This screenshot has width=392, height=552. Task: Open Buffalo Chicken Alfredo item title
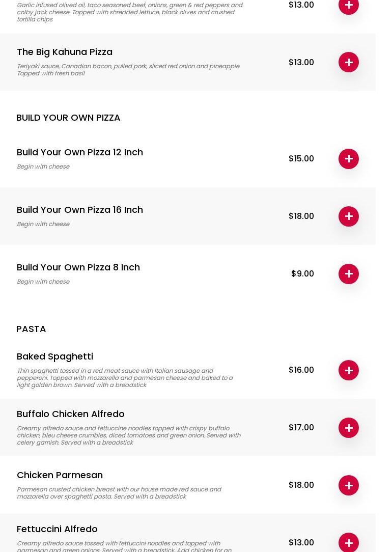pyautogui.click(x=71, y=414)
